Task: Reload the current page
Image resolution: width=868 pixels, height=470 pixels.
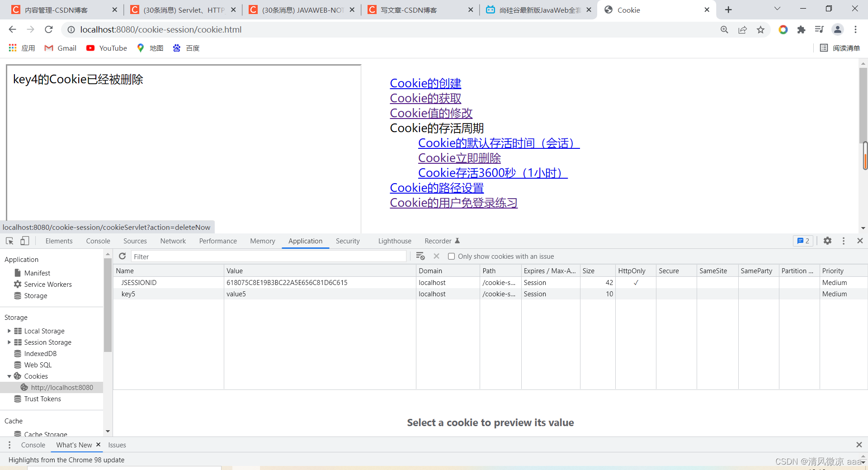Action: (x=49, y=29)
